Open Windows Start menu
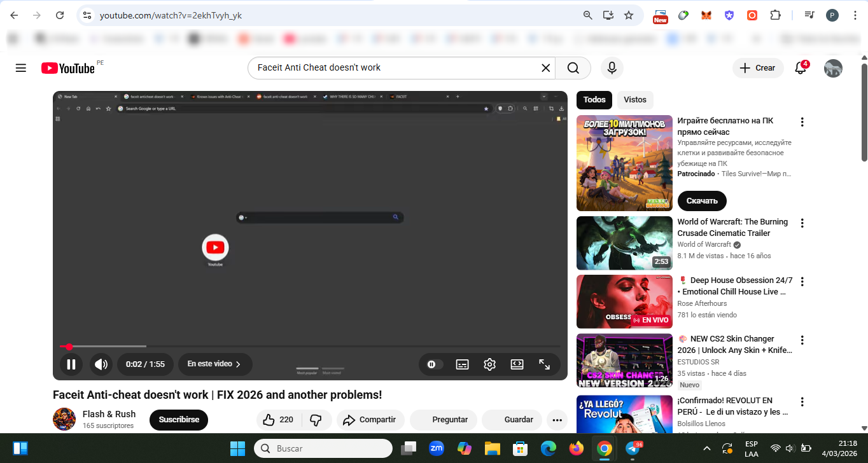Image resolution: width=868 pixels, height=463 pixels. coord(238,448)
